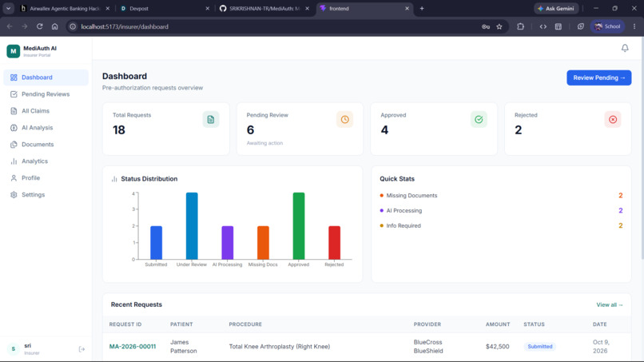Go back in browser history
The height and width of the screenshot is (362, 644).
tap(10, 26)
